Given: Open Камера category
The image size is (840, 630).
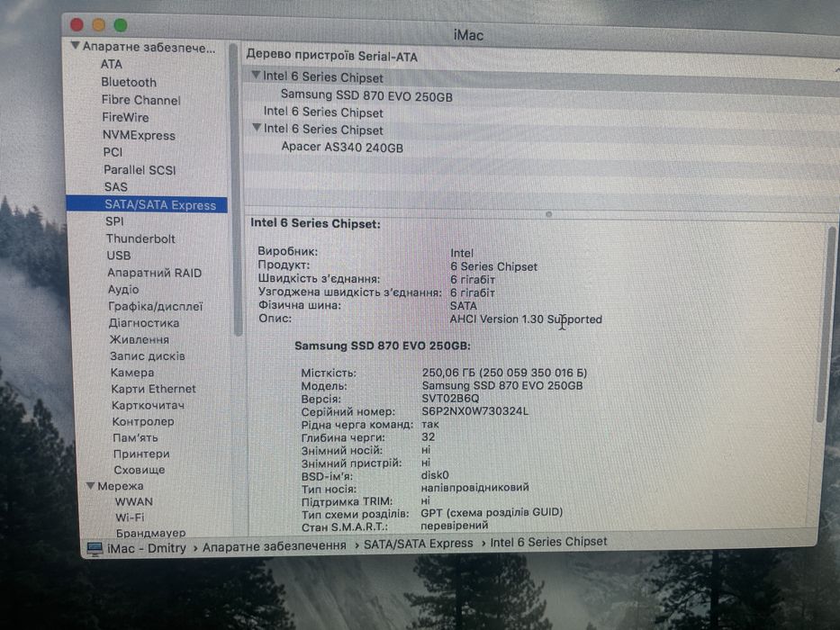Looking at the screenshot, I should coord(132,373).
